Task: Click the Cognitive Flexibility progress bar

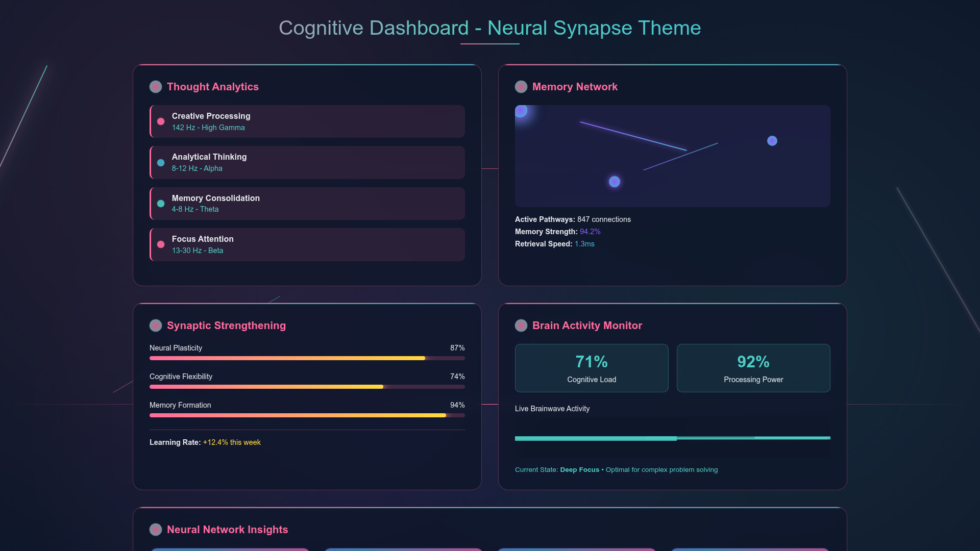Action: pos(307,387)
